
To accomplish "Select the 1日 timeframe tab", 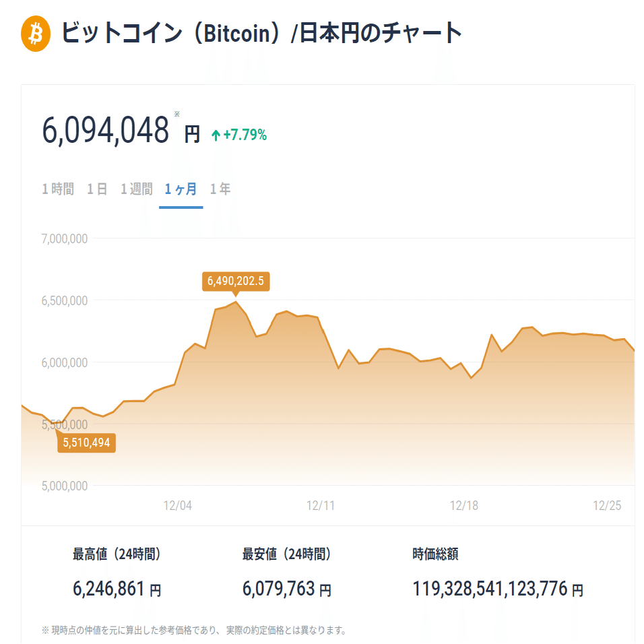I will pos(98,189).
